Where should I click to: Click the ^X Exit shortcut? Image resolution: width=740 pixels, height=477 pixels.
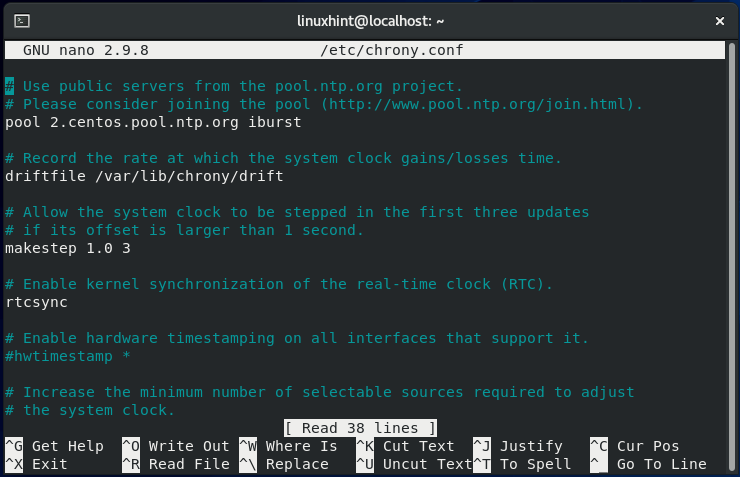coord(36,464)
